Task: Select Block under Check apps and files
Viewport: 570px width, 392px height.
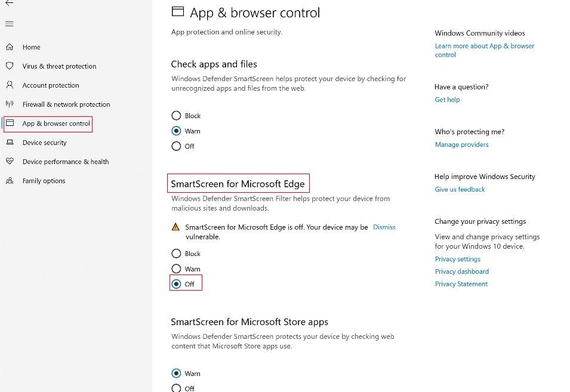Action: tap(176, 116)
